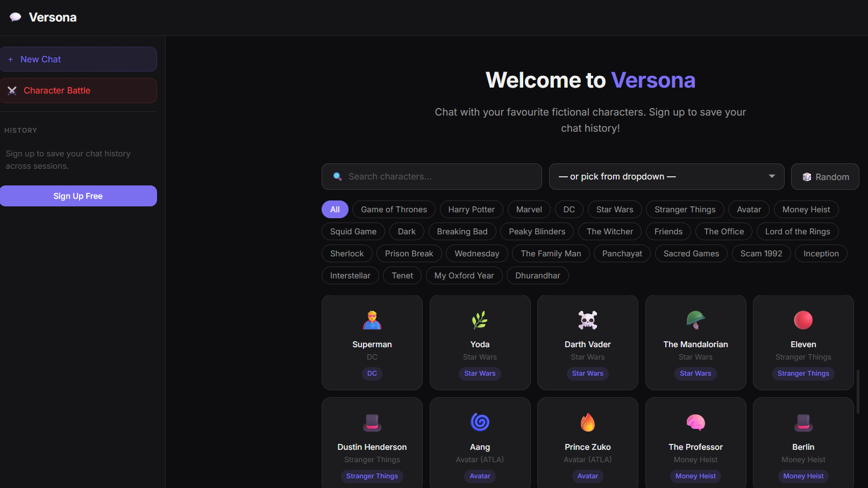Select Aang's blue swirl icon
Viewport: 868px width, 488px height.
[x=480, y=422]
